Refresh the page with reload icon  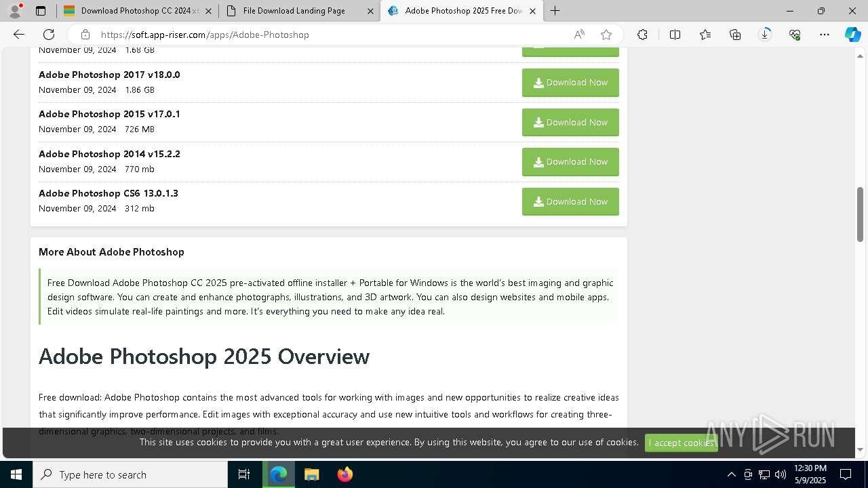(x=49, y=35)
